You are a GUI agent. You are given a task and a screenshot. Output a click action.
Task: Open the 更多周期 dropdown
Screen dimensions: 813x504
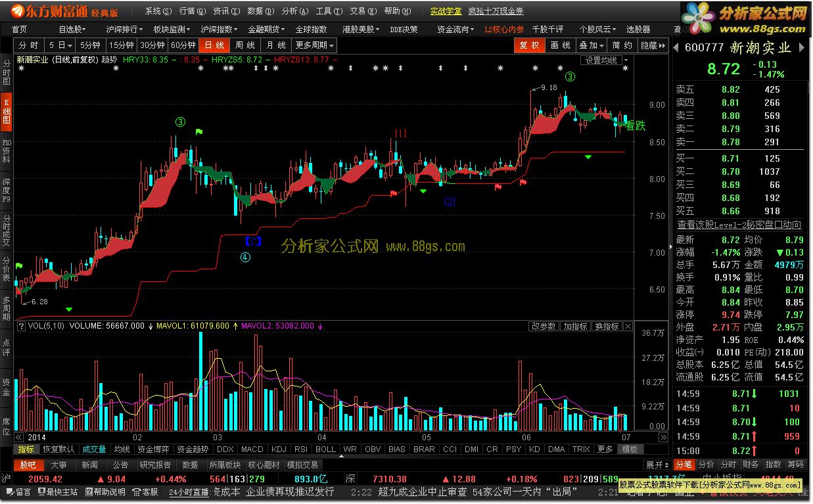click(x=314, y=45)
